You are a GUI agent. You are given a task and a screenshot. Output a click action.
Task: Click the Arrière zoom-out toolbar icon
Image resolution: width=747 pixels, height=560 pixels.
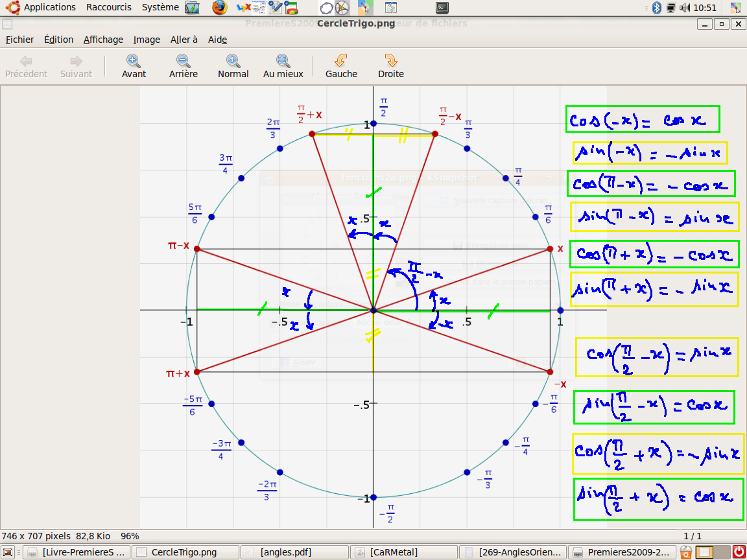point(183,61)
